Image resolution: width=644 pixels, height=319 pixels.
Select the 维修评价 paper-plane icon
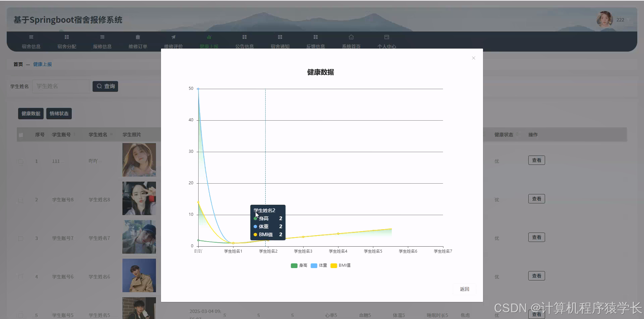[x=173, y=37]
